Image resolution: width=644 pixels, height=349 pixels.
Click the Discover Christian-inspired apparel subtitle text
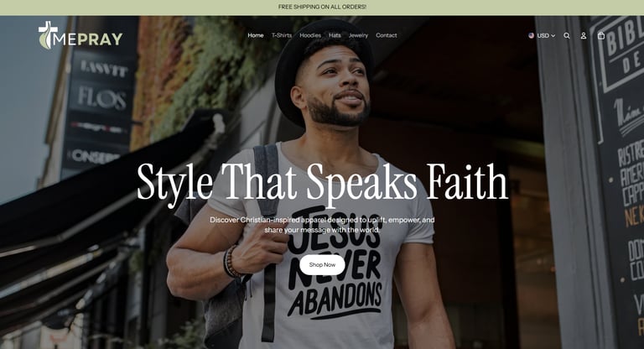pos(322,225)
